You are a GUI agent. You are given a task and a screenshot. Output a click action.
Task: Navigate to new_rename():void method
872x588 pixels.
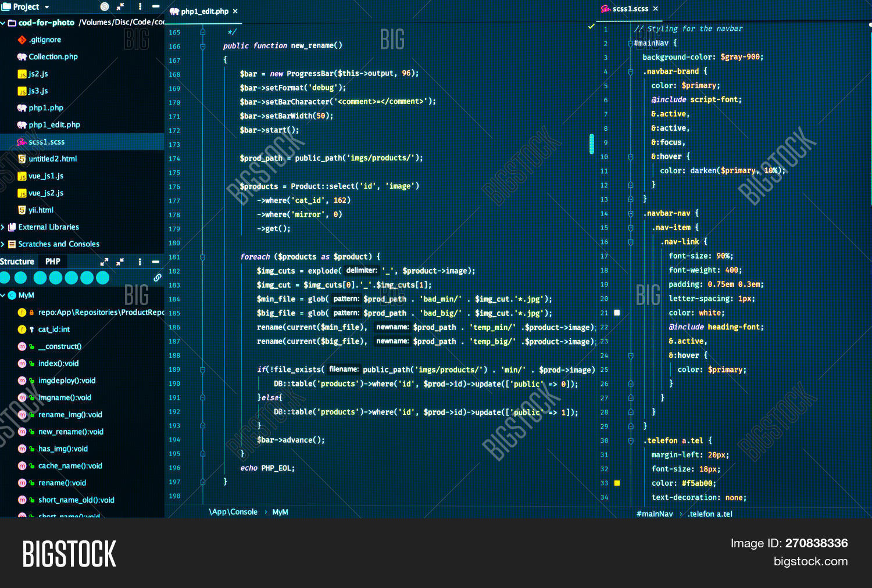(x=70, y=432)
